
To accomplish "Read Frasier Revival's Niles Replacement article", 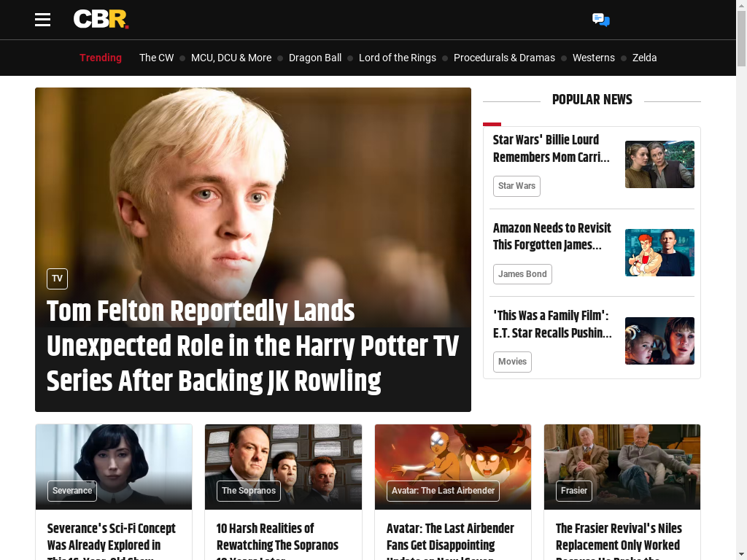I will pos(619,542).
